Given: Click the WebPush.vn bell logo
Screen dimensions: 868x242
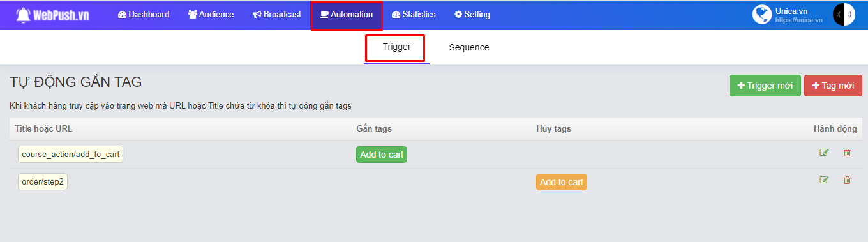Looking at the screenshot, I should pos(24,15).
